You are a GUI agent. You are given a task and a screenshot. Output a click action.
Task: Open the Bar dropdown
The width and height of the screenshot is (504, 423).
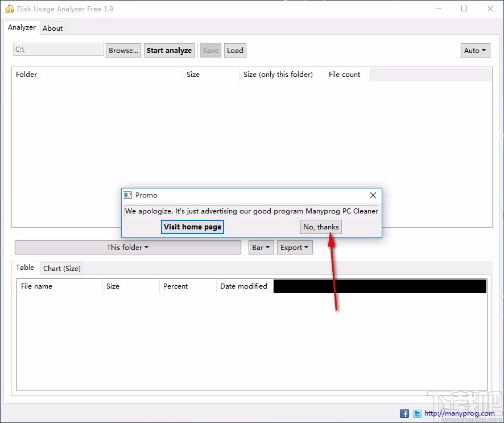point(261,247)
